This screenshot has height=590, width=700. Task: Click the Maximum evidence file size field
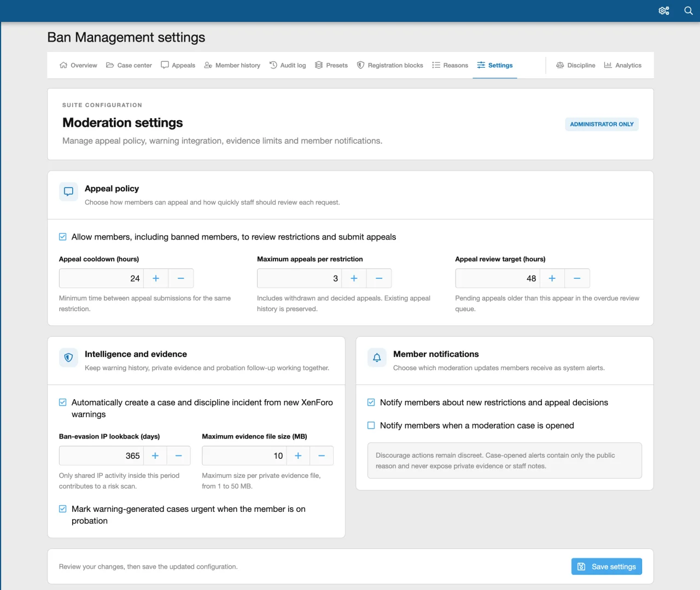point(244,455)
